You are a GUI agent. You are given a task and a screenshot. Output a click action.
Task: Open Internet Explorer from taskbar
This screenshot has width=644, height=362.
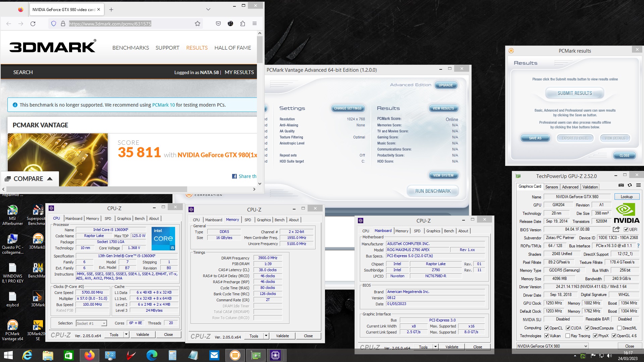(27, 355)
